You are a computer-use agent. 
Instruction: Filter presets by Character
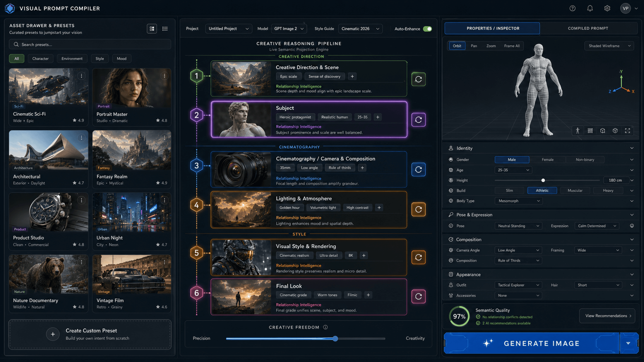41,59
